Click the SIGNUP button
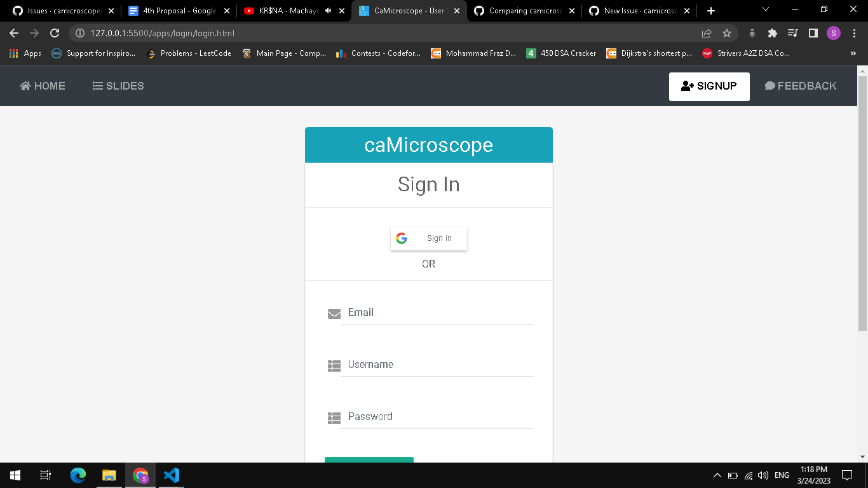Screen dimensions: 868x488 point(709,86)
